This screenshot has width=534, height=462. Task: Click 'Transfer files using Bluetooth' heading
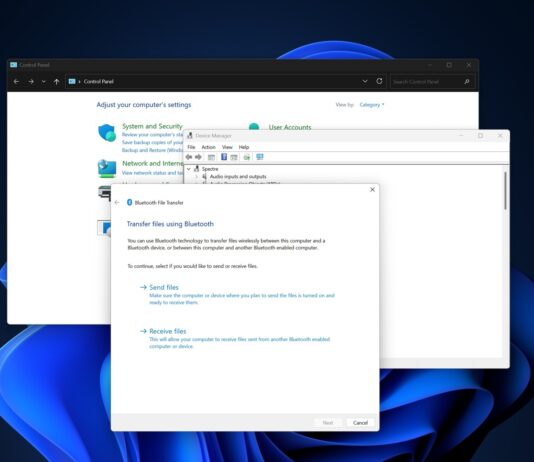pyautogui.click(x=170, y=224)
